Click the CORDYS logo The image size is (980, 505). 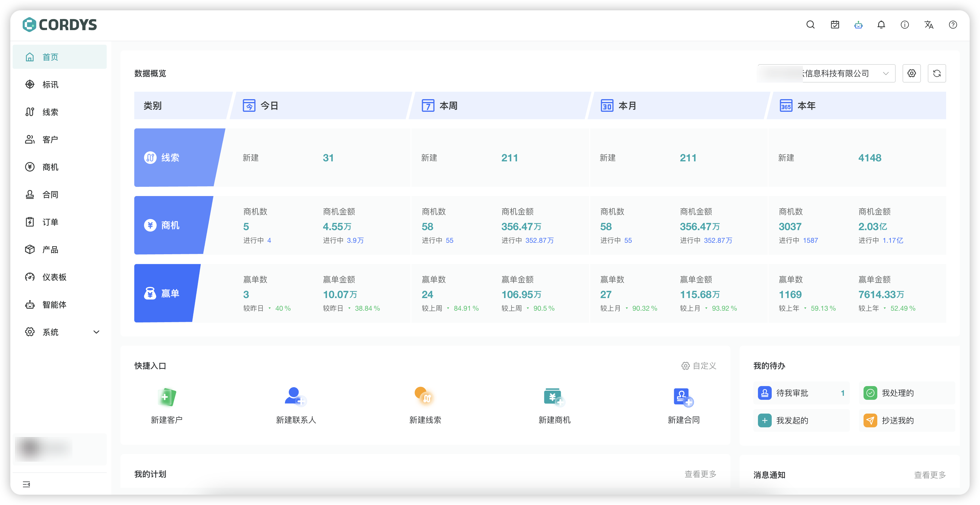(60, 25)
